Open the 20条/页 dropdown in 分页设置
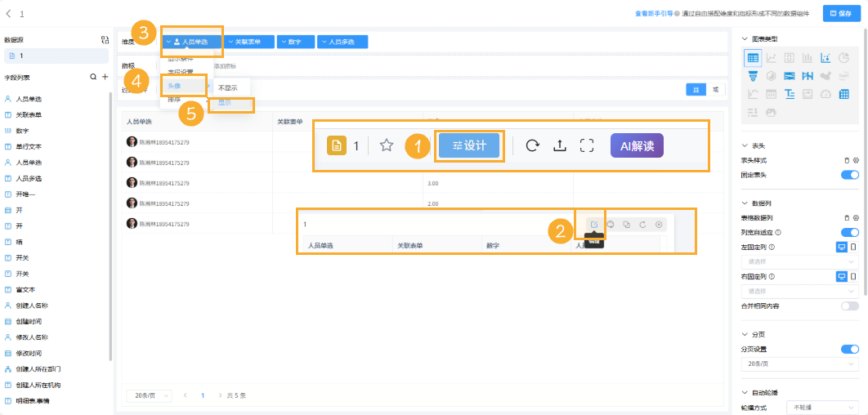 click(800, 364)
